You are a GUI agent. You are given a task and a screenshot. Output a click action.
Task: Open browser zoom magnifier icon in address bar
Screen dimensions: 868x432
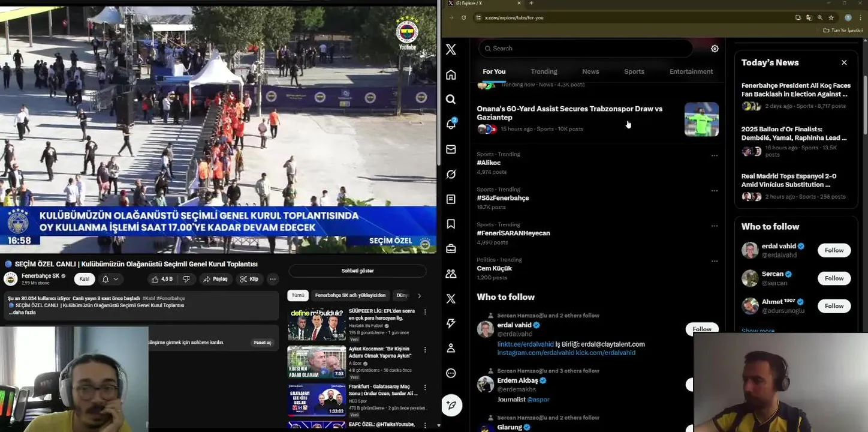tap(820, 17)
